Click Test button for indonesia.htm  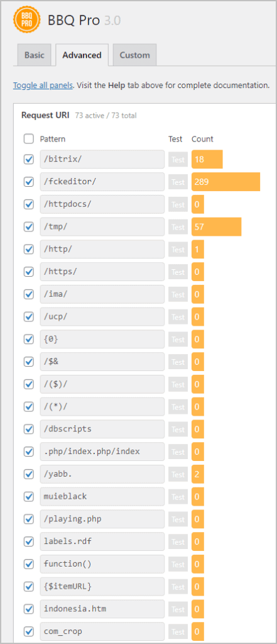point(178,609)
